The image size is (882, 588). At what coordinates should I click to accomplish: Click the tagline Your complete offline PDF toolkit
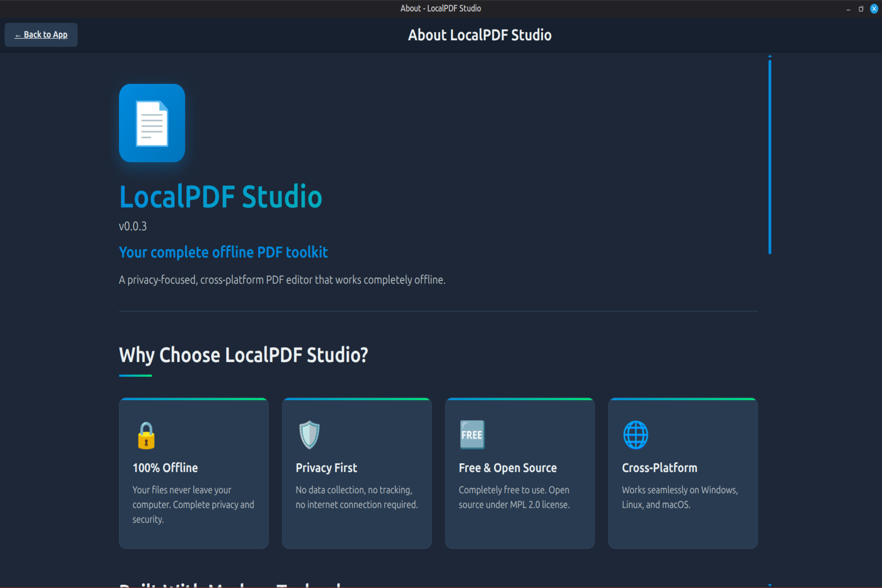pyautogui.click(x=223, y=252)
